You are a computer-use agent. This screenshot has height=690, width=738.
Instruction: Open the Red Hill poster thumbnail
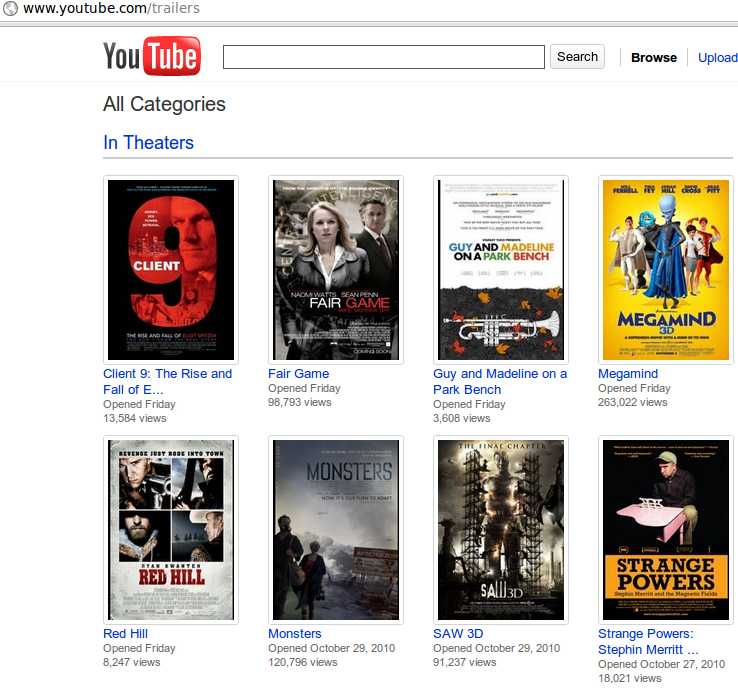[x=171, y=529]
